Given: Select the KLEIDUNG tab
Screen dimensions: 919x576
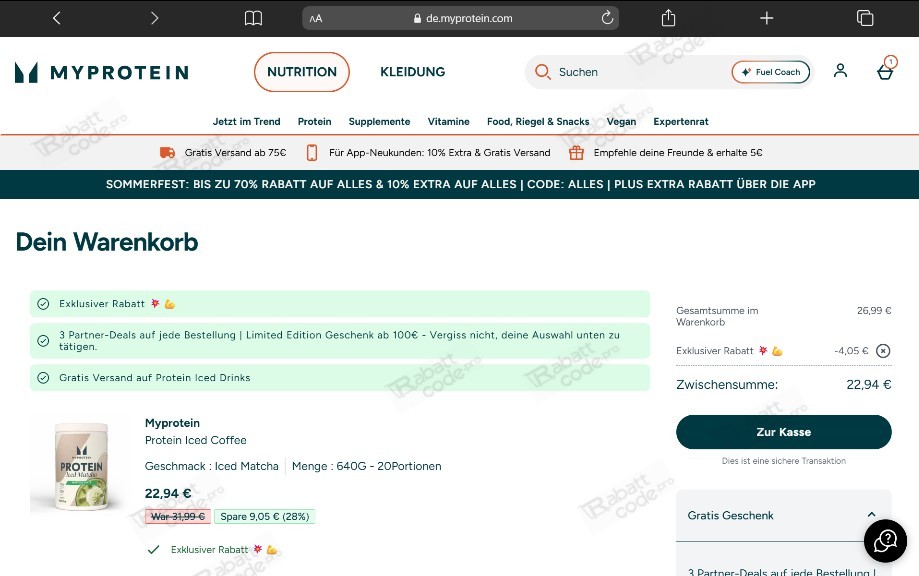Looking at the screenshot, I should pos(413,72).
